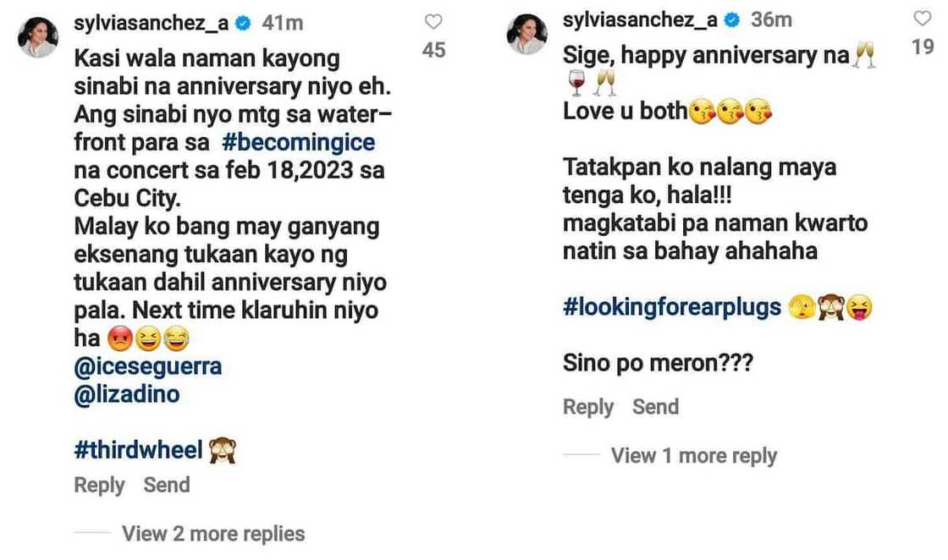
Task: Open the #becomingice hashtag link
Action: [298, 142]
